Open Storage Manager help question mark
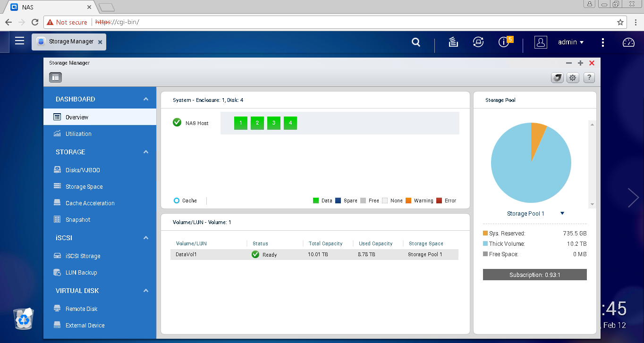Viewport: 644px width, 343px height. (589, 78)
